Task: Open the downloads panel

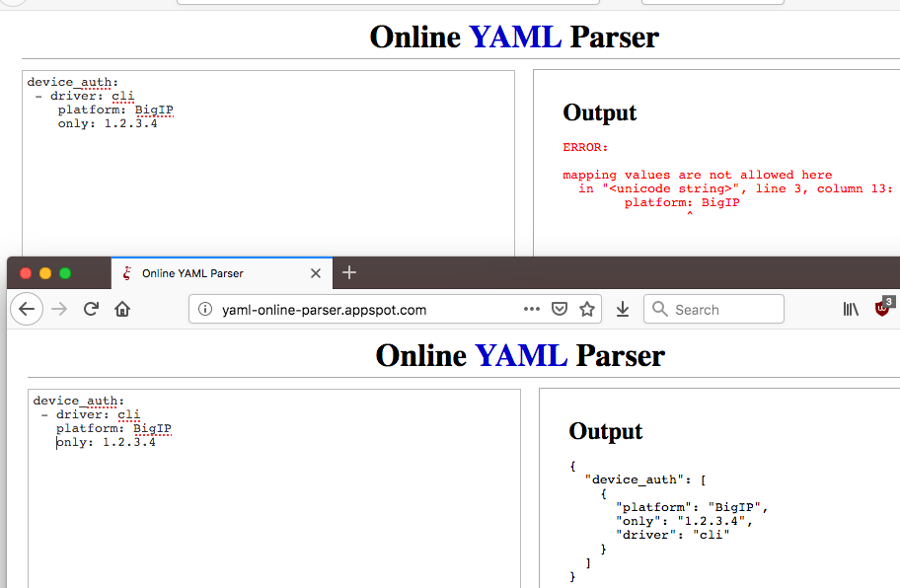Action: point(623,309)
